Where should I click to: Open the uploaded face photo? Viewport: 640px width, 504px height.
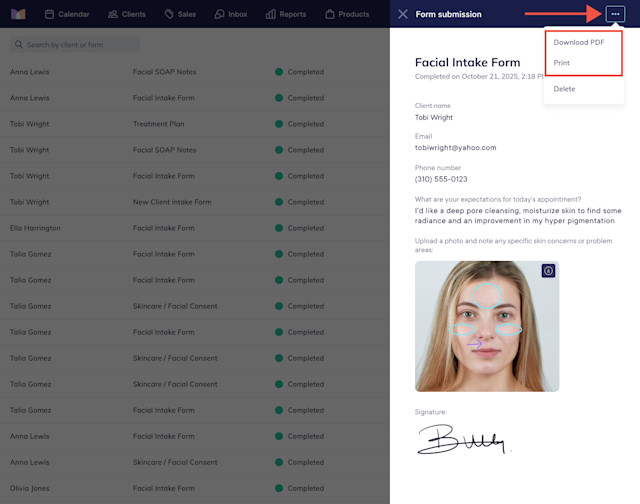(487, 326)
